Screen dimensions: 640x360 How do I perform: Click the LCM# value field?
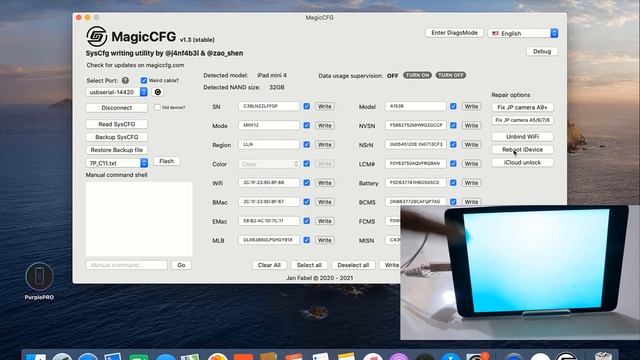pyautogui.click(x=416, y=164)
